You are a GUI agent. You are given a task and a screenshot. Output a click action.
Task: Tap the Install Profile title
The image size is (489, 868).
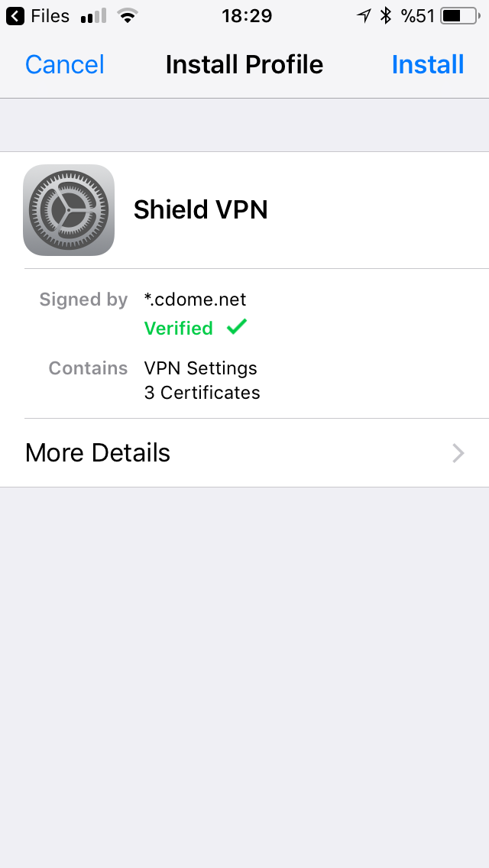pyautogui.click(x=244, y=64)
